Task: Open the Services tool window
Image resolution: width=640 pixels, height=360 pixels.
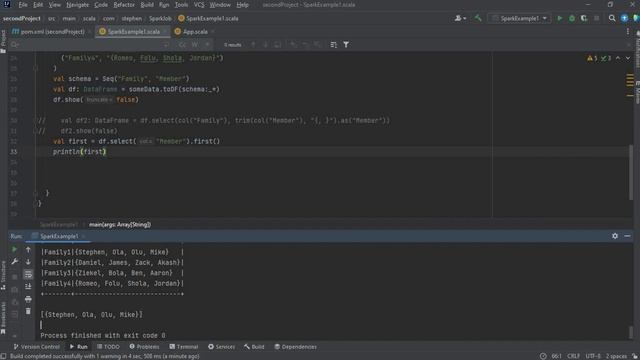Action: click(221, 347)
